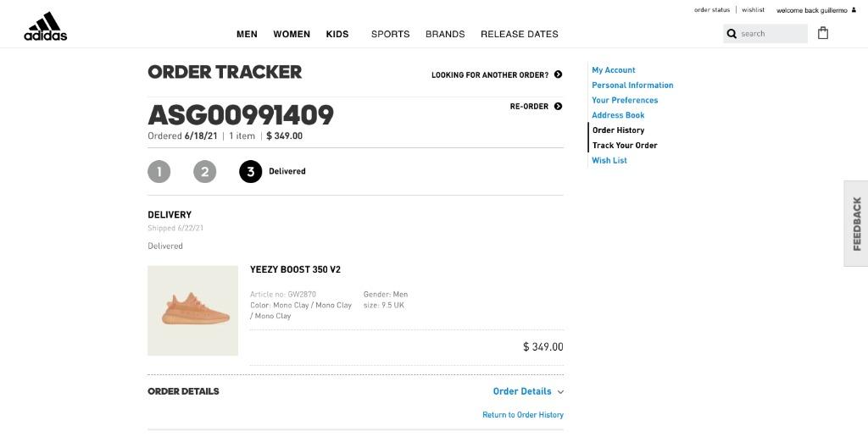Click the user profile icon beside welcome back
The image size is (868, 448).
point(854,10)
